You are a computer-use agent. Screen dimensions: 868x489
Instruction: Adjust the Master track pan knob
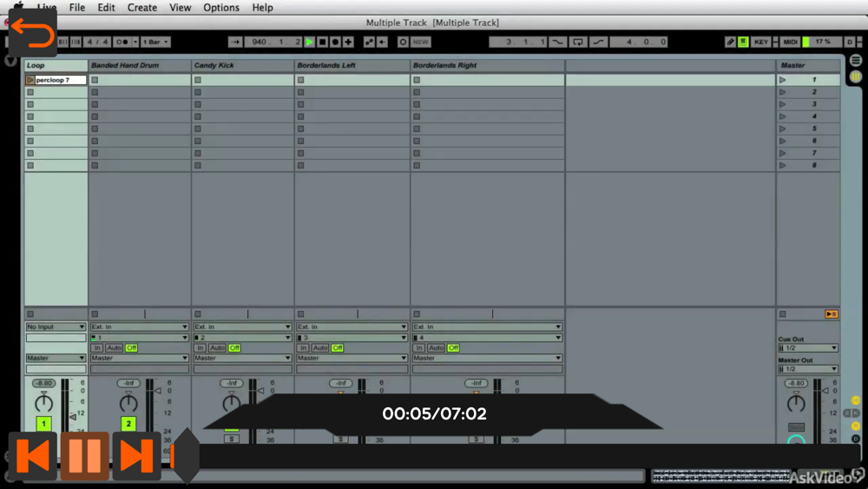pyautogui.click(x=796, y=403)
